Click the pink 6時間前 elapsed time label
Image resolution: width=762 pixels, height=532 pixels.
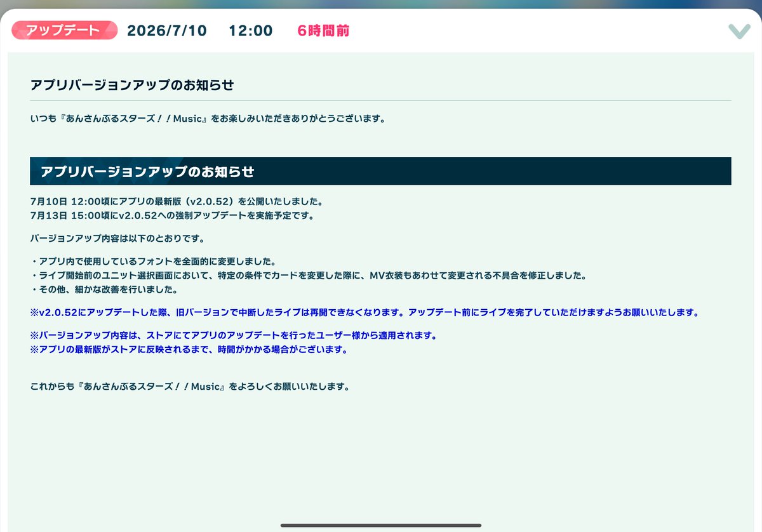[323, 30]
